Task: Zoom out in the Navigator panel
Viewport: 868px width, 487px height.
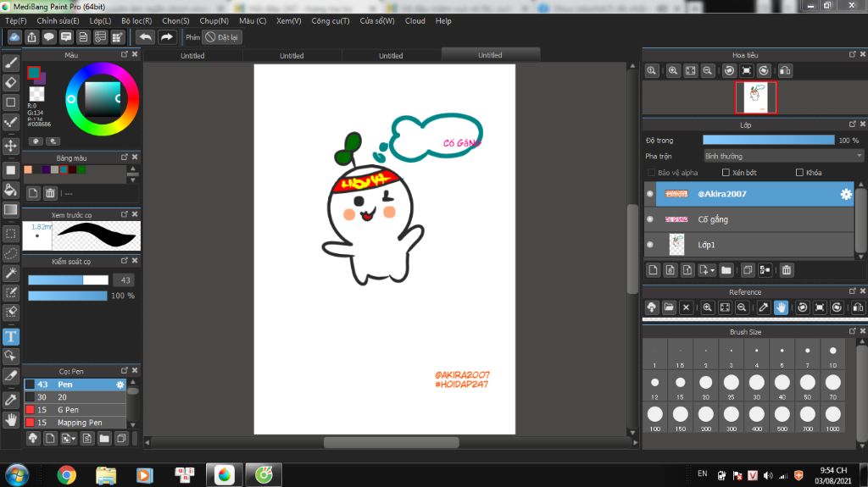Action: [x=708, y=71]
